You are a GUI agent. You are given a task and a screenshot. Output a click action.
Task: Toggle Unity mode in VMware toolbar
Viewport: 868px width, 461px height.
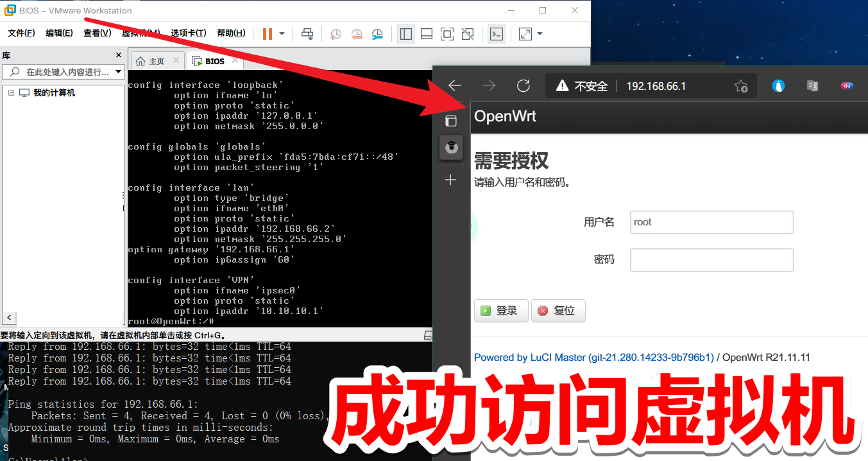pyautogui.click(x=468, y=34)
